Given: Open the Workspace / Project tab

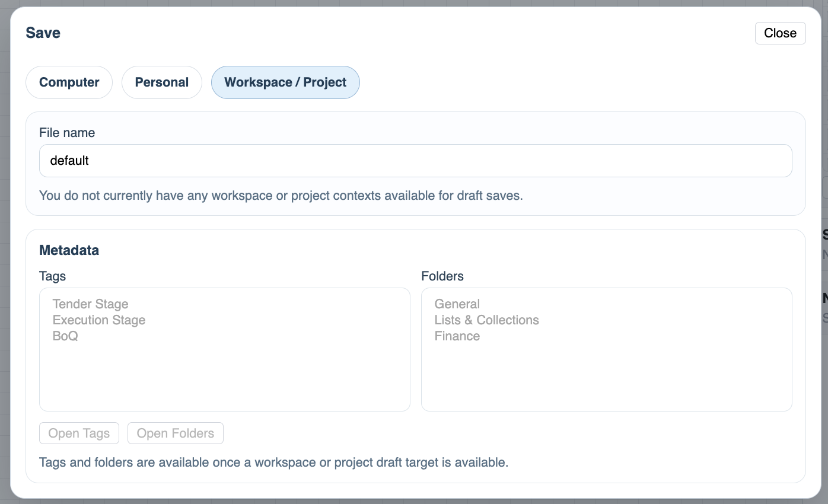Looking at the screenshot, I should coord(285,82).
